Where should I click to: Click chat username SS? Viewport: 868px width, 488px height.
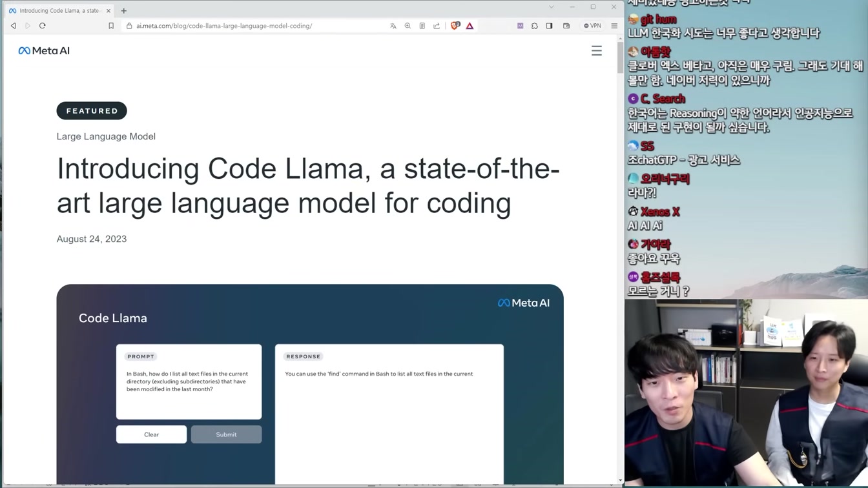tap(647, 146)
